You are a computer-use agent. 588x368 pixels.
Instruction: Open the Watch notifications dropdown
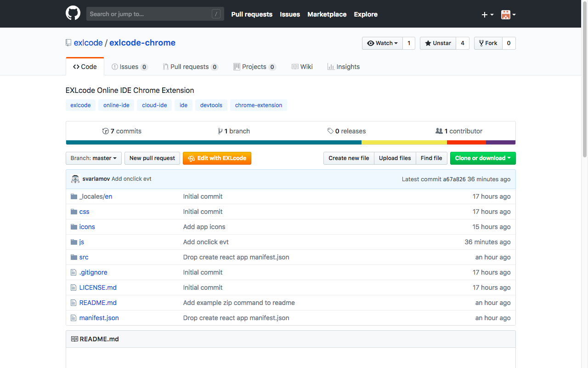(382, 43)
